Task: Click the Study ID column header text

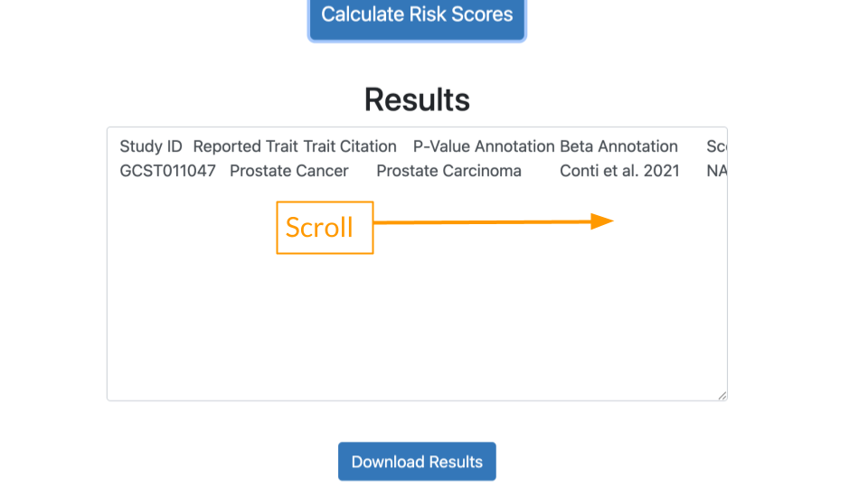Action: pos(151,146)
